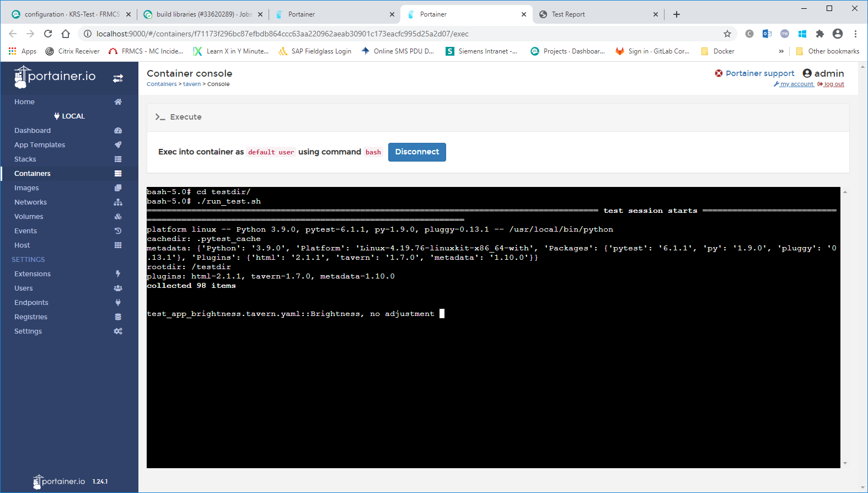Open the browser extensions puzzle icon
This screenshot has width=868, height=493.
pos(820,34)
